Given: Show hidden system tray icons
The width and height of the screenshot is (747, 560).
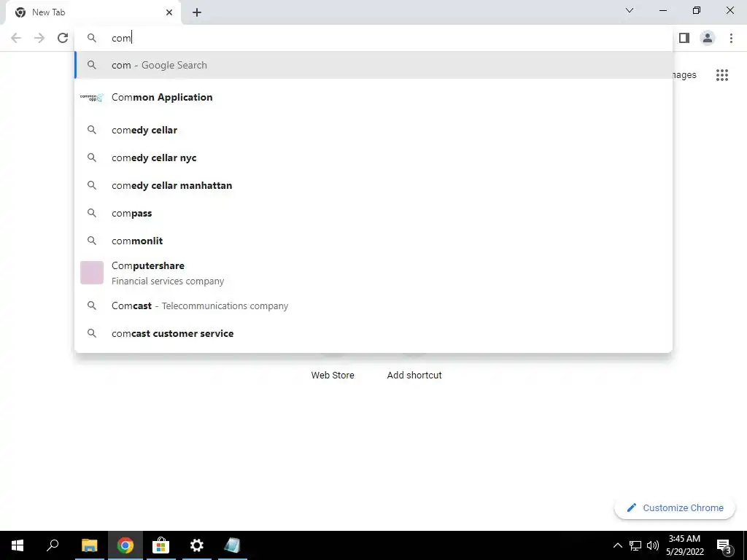Looking at the screenshot, I should tap(617, 545).
